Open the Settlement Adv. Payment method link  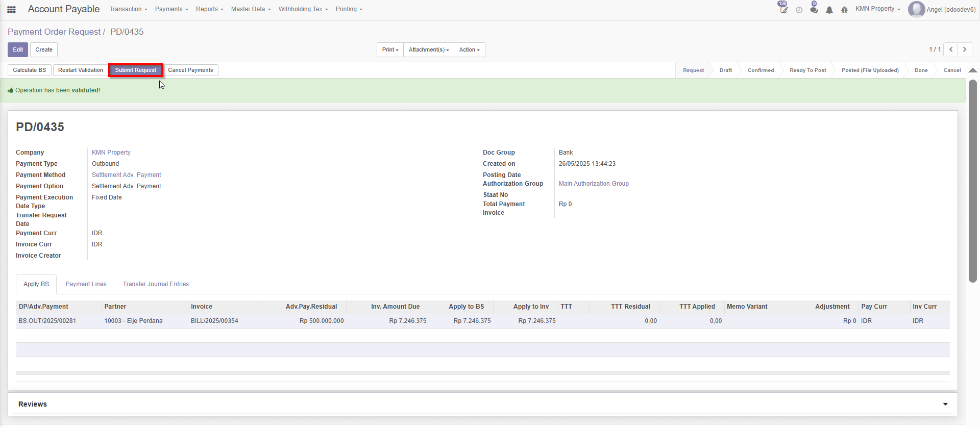[127, 175]
